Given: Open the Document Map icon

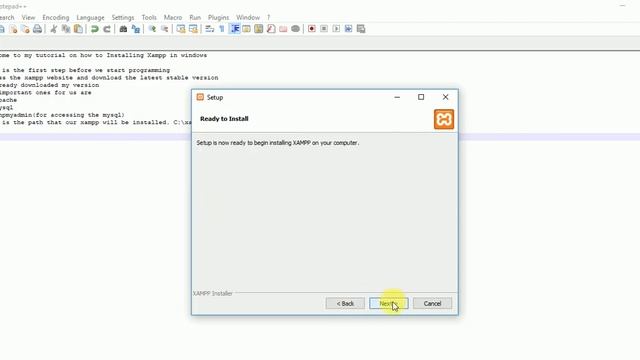Looking at the screenshot, I should tap(259, 29).
